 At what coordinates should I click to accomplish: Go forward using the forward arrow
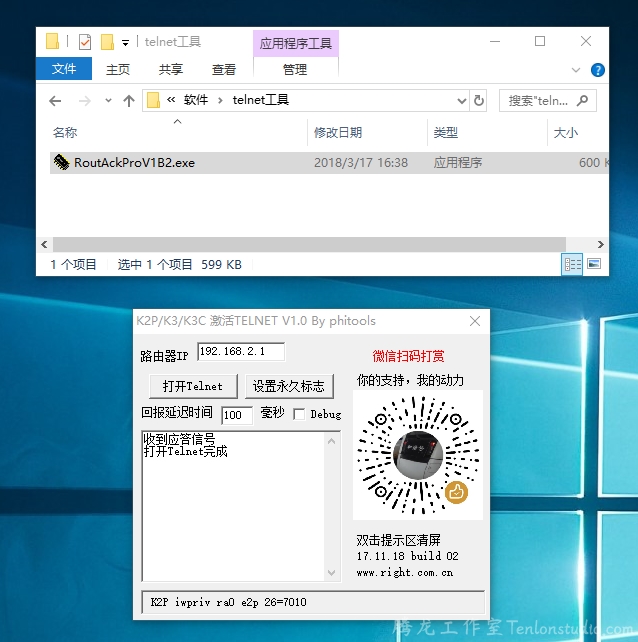click(x=84, y=101)
